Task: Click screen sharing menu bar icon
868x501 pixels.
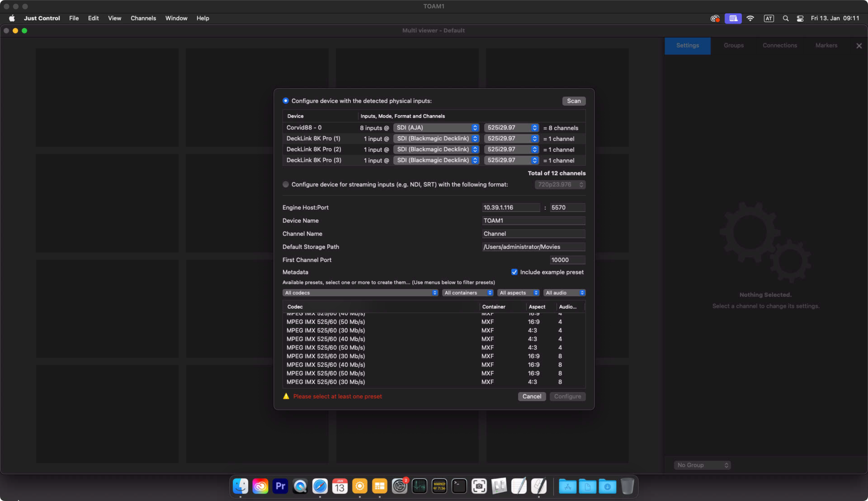Action: (733, 18)
